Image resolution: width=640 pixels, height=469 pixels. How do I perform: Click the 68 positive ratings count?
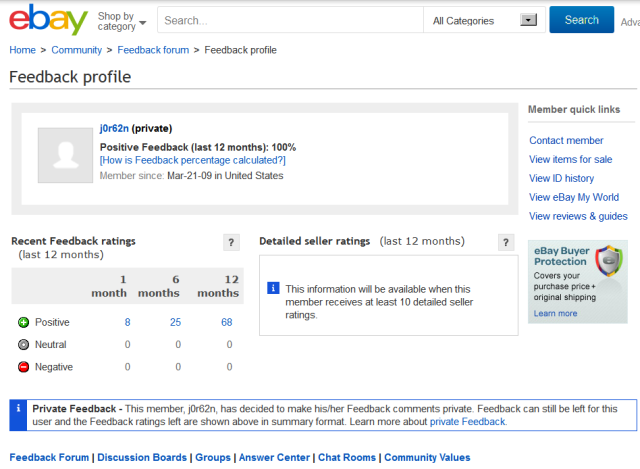pyautogui.click(x=227, y=322)
